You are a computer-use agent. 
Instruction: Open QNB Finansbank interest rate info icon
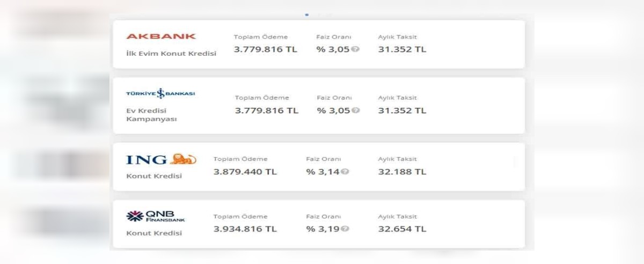click(345, 229)
